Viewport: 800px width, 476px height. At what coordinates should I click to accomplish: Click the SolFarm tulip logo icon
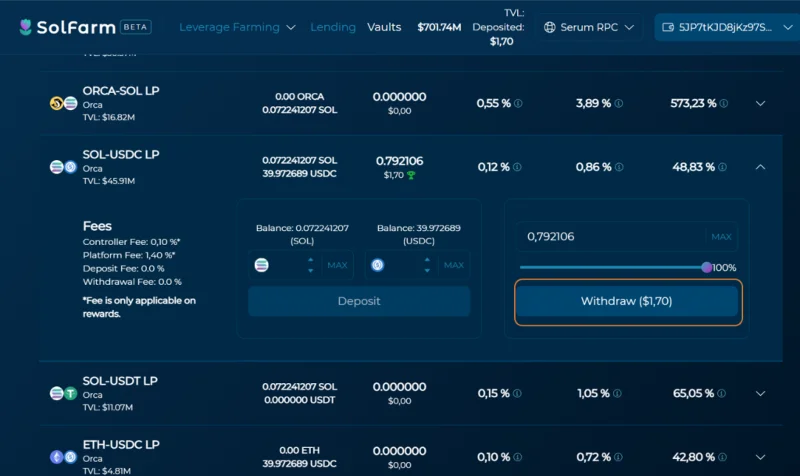point(26,27)
